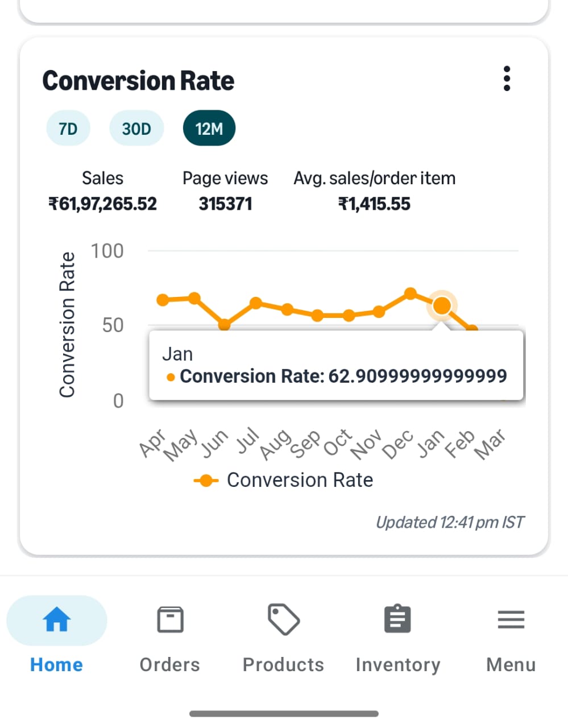This screenshot has height=728, width=568.
Task: Click the Sales value ₹61,97,265.52
Action: [102, 204]
